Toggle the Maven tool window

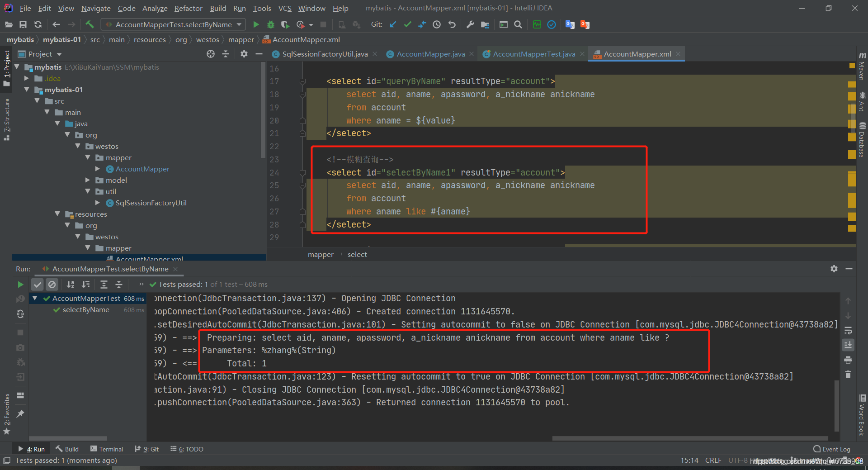(862, 66)
